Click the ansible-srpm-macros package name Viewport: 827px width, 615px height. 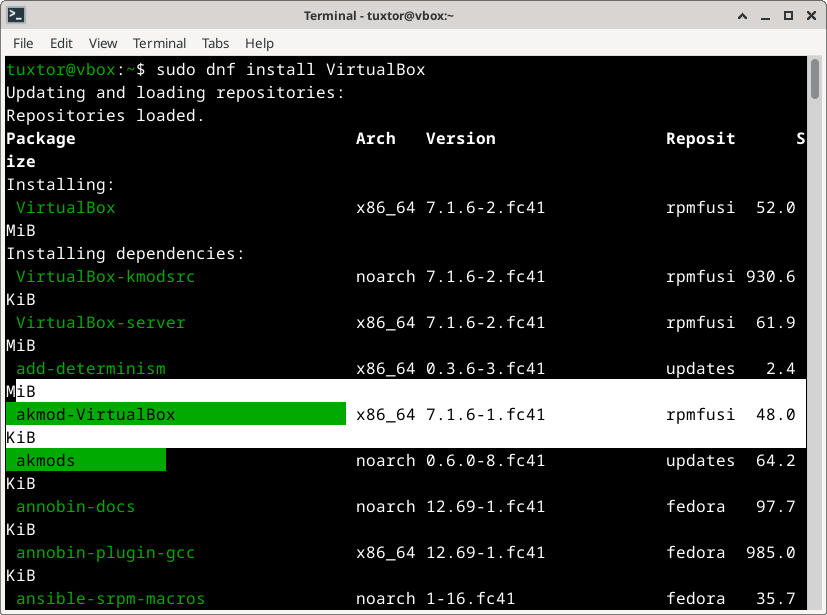point(110,598)
